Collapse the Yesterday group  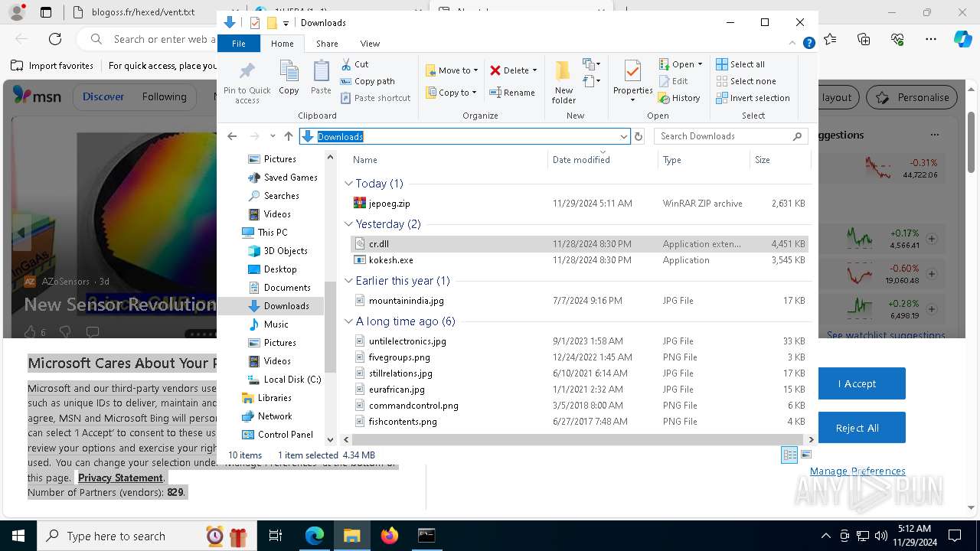click(x=349, y=224)
